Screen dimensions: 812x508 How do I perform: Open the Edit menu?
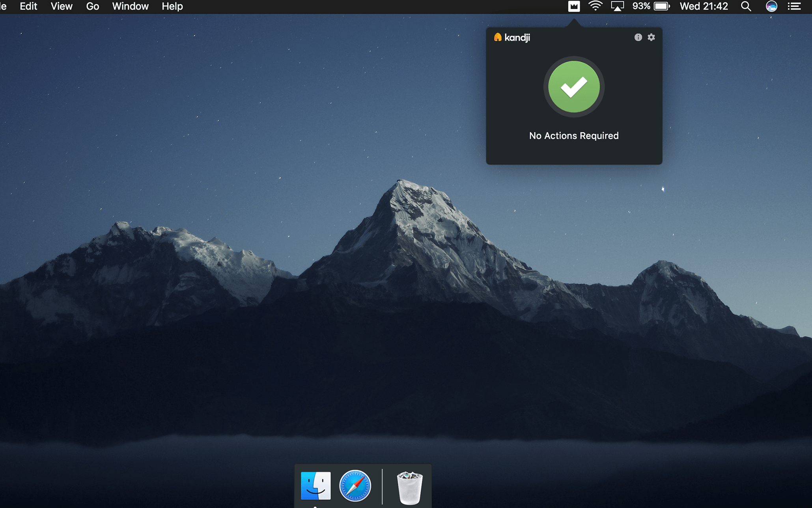point(28,6)
